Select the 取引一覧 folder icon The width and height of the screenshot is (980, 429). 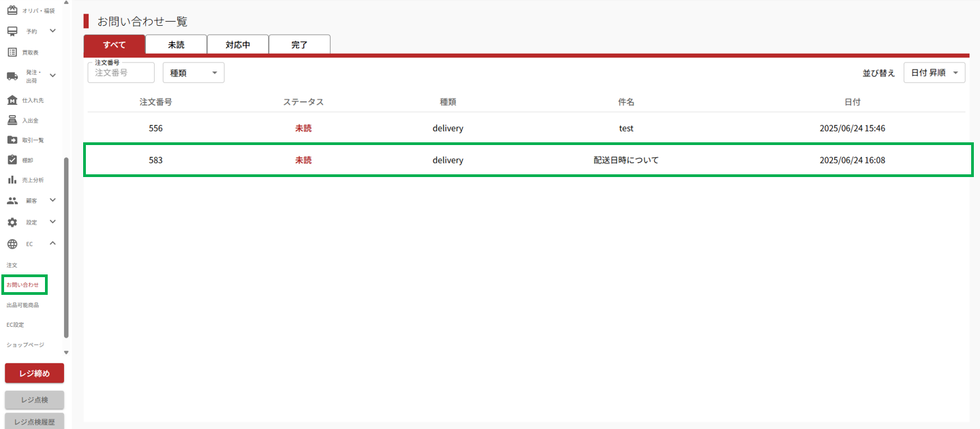tap(12, 140)
